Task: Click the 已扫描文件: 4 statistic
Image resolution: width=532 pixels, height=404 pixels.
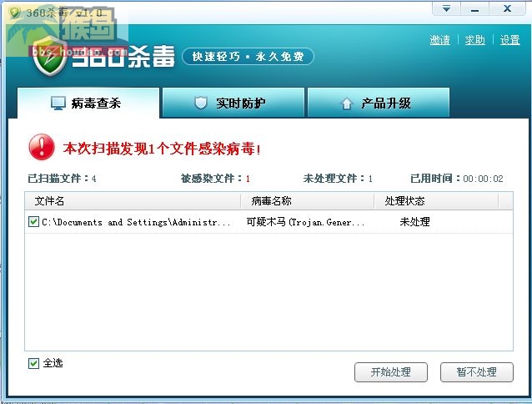Action: coord(62,179)
